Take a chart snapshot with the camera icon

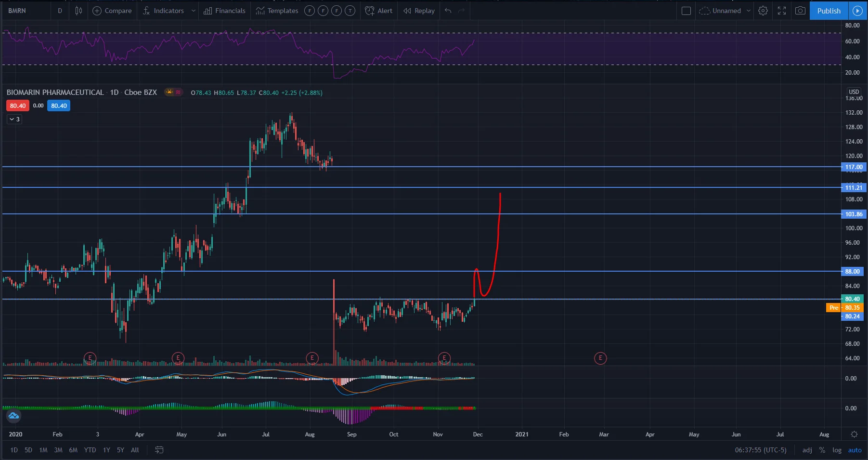(x=800, y=11)
